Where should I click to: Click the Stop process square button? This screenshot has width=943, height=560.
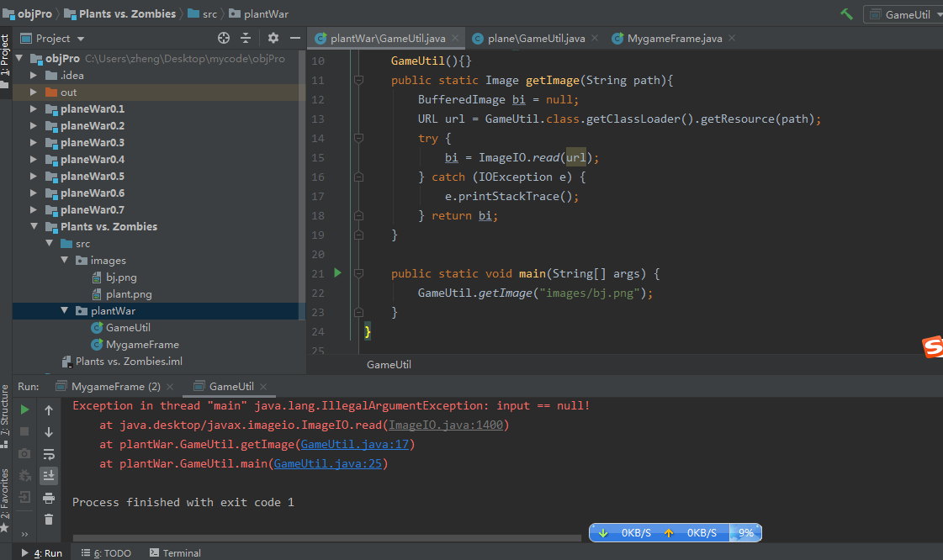(24, 431)
